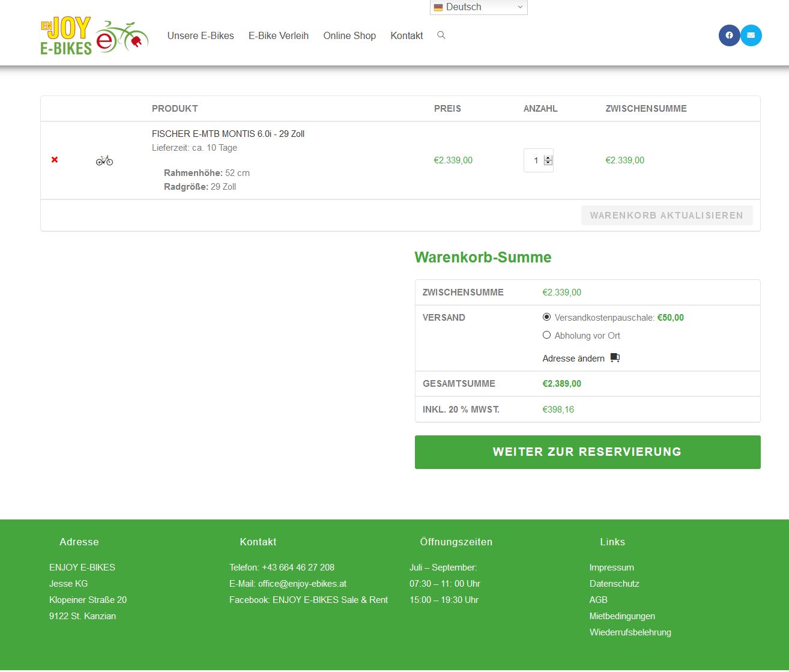The height and width of the screenshot is (672, 789).
Task: Click the German flag icon
Action: (x=438, y=7)
